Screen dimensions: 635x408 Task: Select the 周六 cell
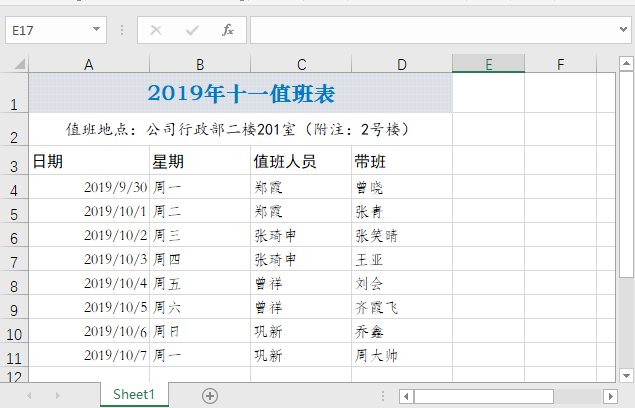point(200,307)
